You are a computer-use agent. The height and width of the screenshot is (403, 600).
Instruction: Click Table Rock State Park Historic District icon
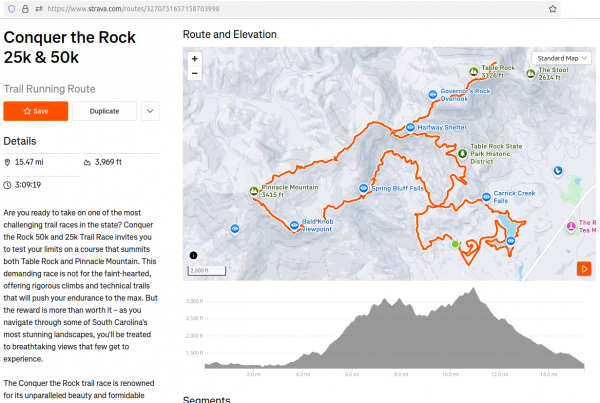[462, 153]
